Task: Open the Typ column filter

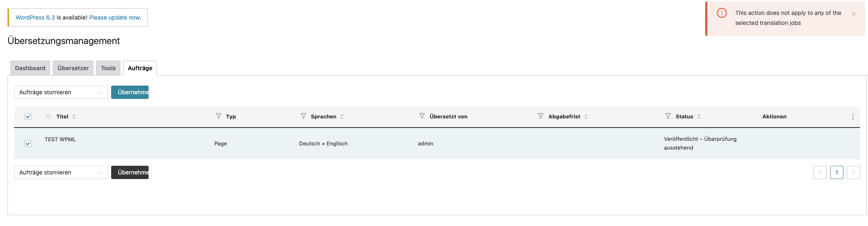Action: click(219, 116)
